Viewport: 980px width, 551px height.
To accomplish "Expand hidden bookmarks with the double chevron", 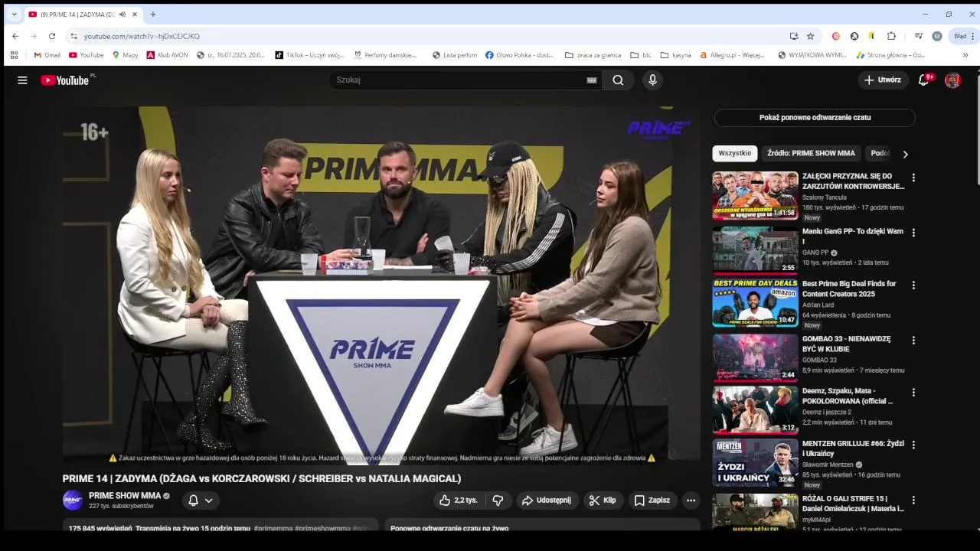I will (x=965, y=55).
